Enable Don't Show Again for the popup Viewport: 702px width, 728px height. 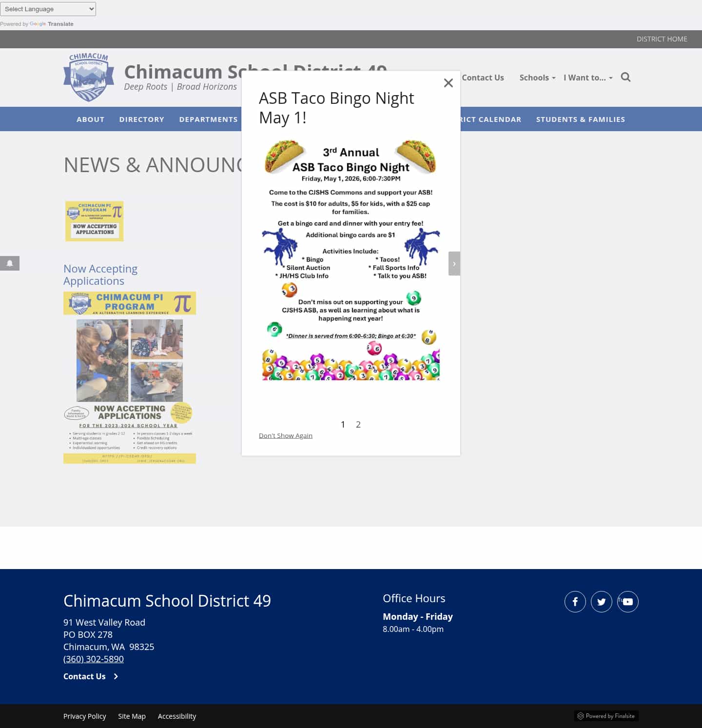pyautogui.click(x=285, y=435)
